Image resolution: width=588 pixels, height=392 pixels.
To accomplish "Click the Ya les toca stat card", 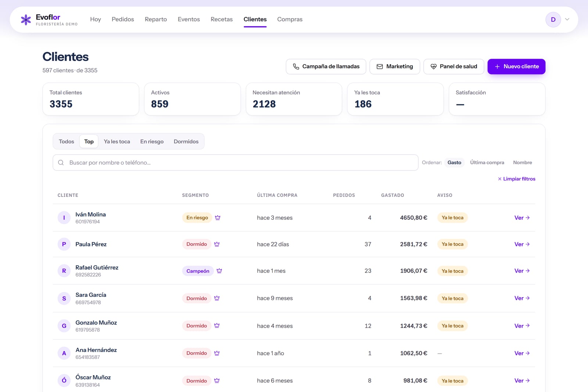I will click(x=395, y=99).
